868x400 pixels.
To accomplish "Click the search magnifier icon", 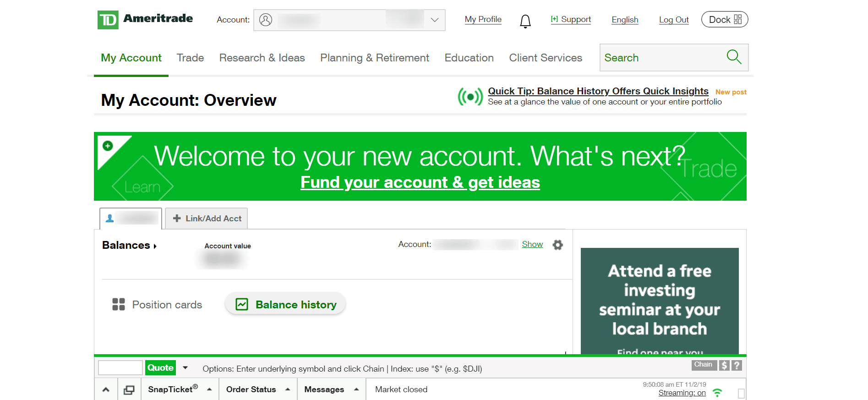I will click(734, 57).
